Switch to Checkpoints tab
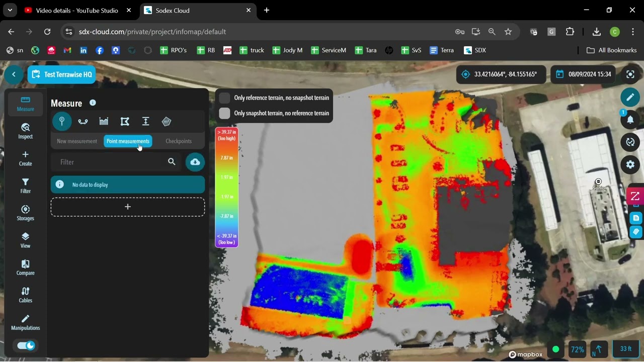Image resolution: width=644 pixels, height=362 pixels. [179, 141]
